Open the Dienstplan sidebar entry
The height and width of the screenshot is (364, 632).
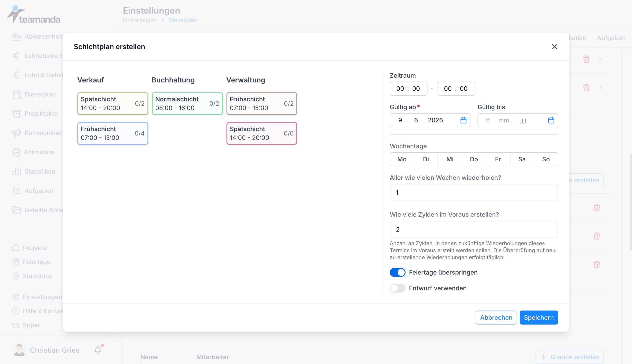click(x=34, y=94)
